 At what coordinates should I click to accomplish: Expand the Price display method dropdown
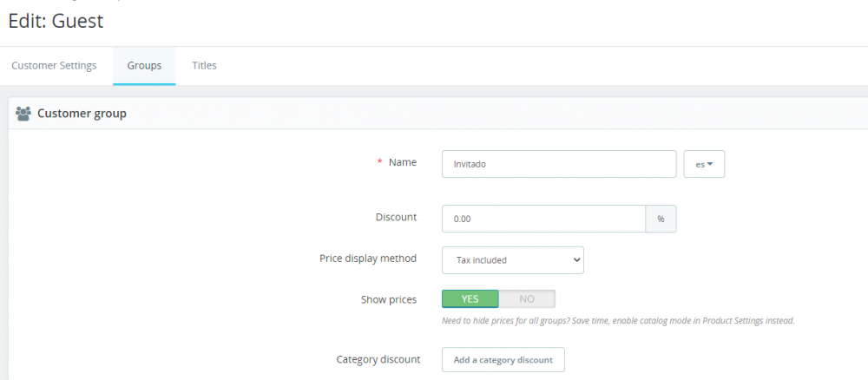point(512,259)
